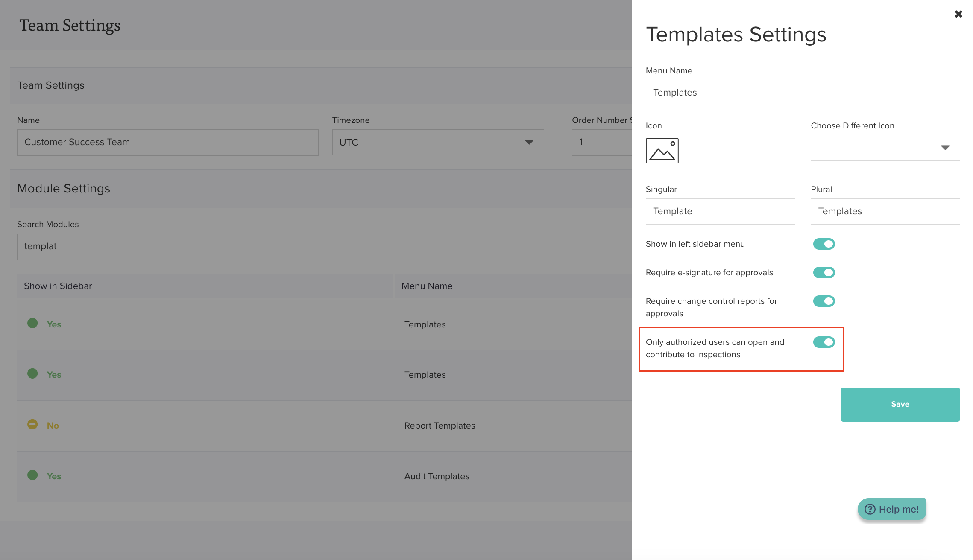The height and width of the screenshot is (560, 973).
Task: Click the Singular name input field
Action: click(x=720, y=211)
